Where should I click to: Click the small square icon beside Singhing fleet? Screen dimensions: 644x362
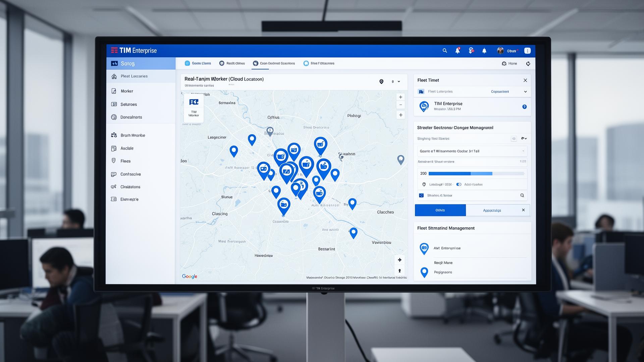514,139
